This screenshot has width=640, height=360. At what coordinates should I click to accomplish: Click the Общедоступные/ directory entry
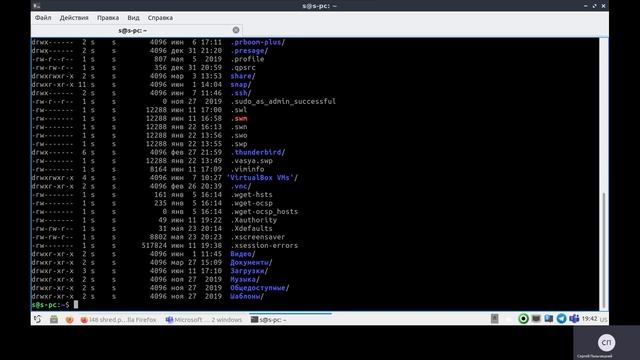(x=260, y=288)
